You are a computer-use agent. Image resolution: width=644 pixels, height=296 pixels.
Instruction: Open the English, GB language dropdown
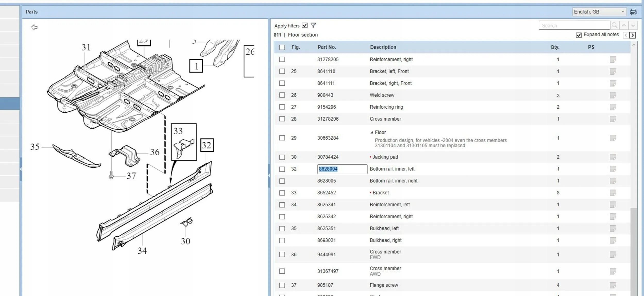click(599, 12)
